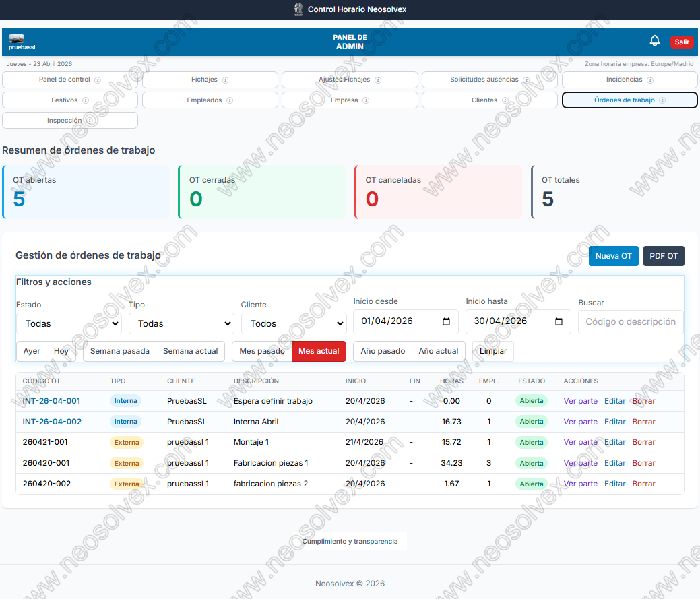
Task: Open the notifications bell
Action: click(654, 41)
